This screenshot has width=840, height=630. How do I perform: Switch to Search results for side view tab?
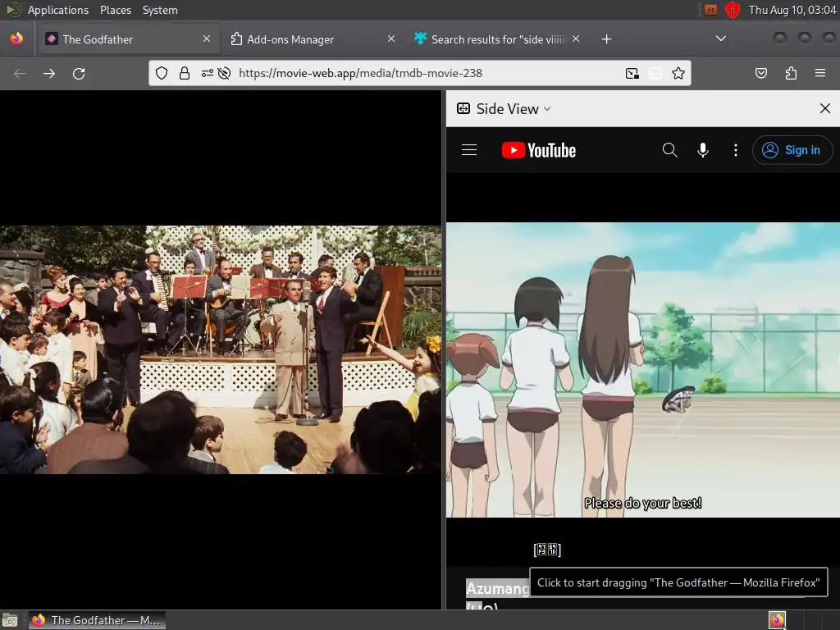(x=496, y=39)
